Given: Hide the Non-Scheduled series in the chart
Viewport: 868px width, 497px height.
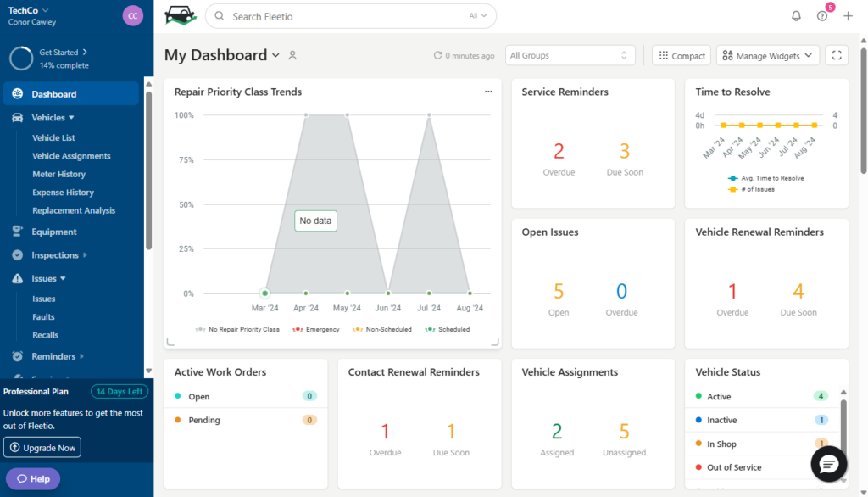Looking at the screenshot, I should coord(381,329).
